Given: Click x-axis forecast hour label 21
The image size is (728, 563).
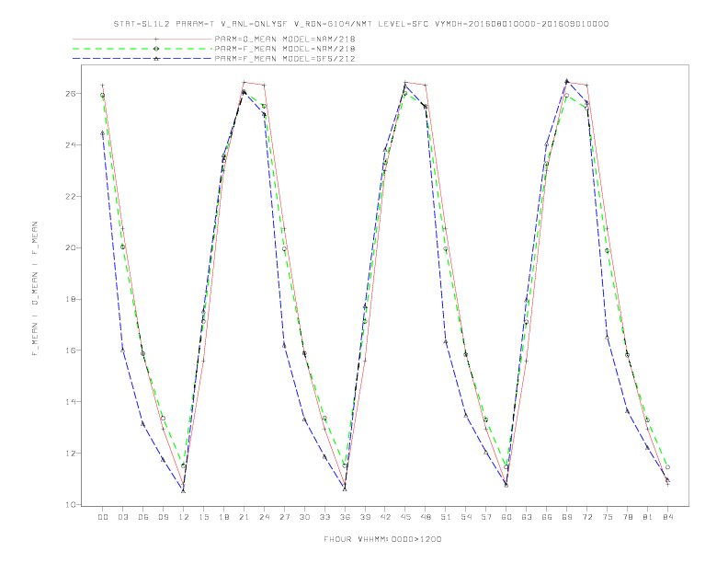Looking at the screenshot, I should pos(244,517).
